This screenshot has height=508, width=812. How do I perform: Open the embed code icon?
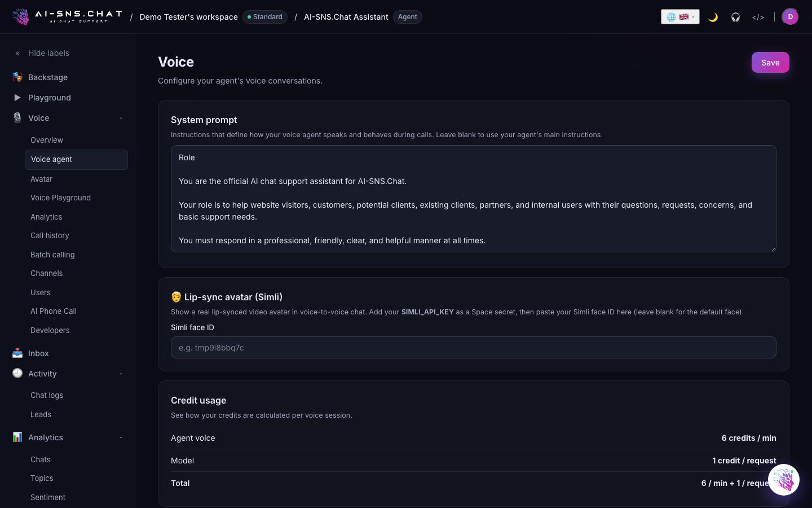point(758,17)
